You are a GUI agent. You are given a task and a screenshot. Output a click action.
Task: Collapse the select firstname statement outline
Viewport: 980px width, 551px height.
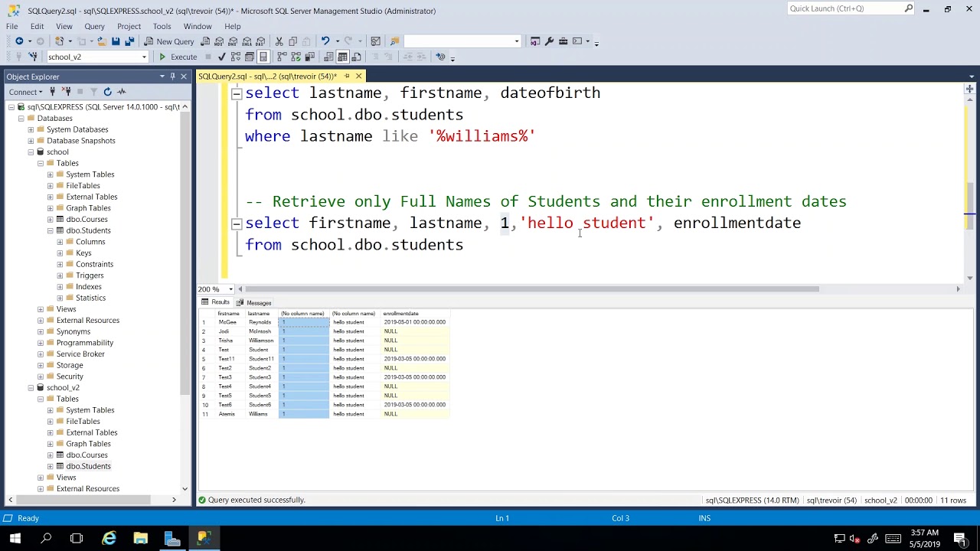click(237, 223)
